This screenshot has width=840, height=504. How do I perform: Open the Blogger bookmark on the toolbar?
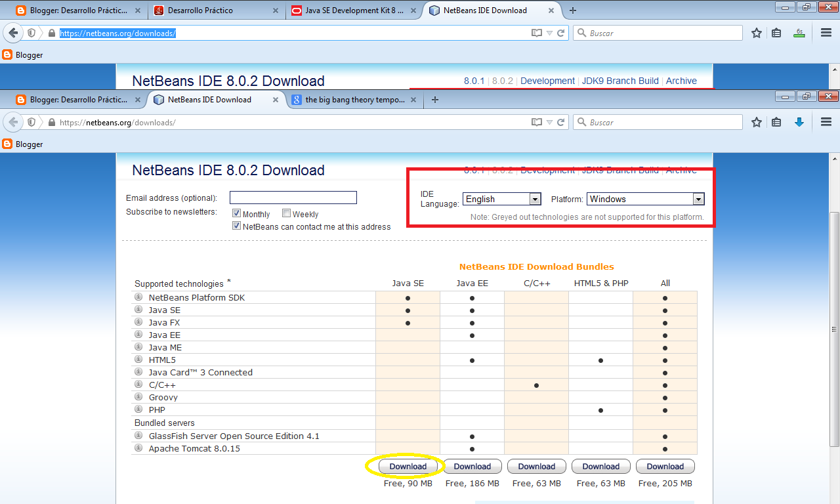[23, 144]
